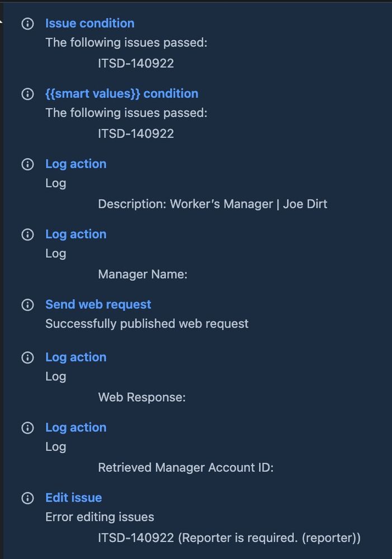The height and width of the screenshot is (559, 392).
Task: Open Log action above Manager Name entry
Action: point(76,234)
